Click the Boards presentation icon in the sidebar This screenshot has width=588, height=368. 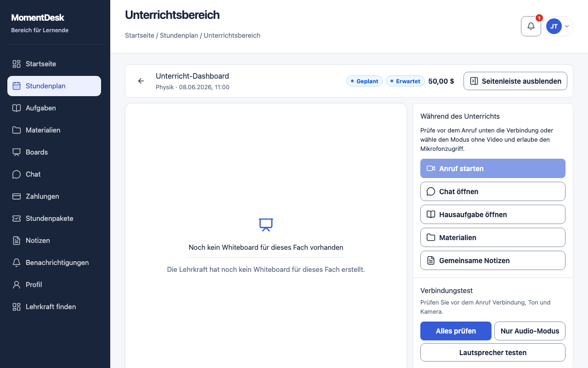point(17,152)
